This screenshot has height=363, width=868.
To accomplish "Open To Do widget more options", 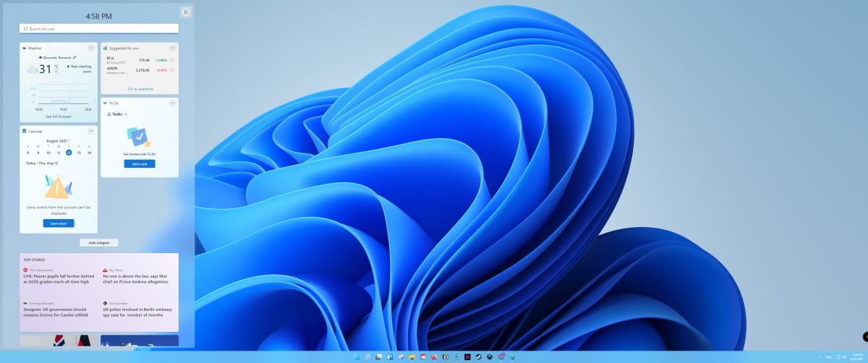I will tap(172, 103).
